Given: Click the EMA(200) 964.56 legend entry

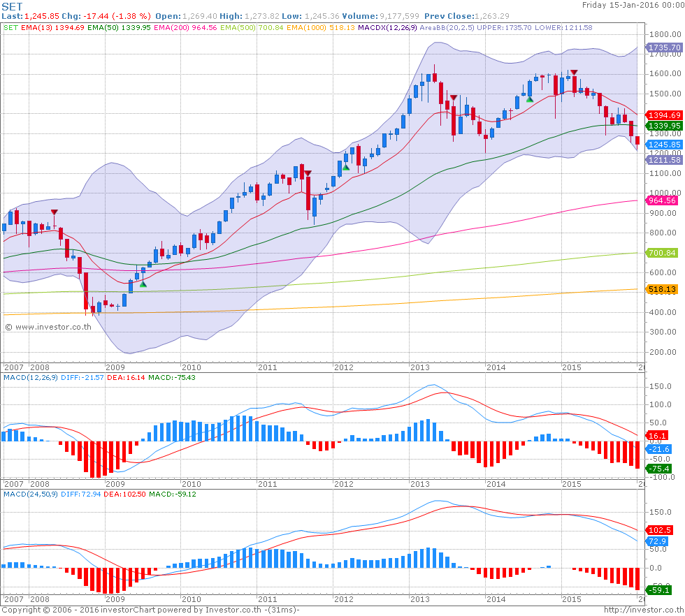Looking at the screenshot, I should coord(185,27).
